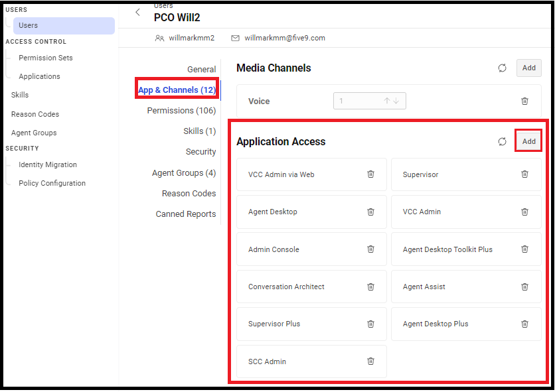The height and width of the screenshot is (392, 555).
Task: Open Policy Configuration under Security
Action: pos(52,183)
